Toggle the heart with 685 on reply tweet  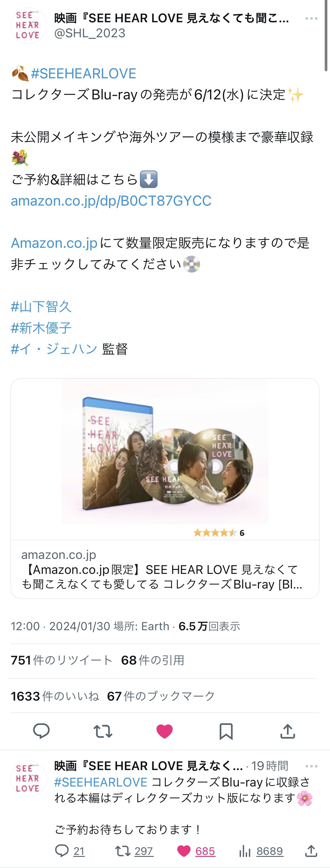pyautogui.click(x=196, y=851)
